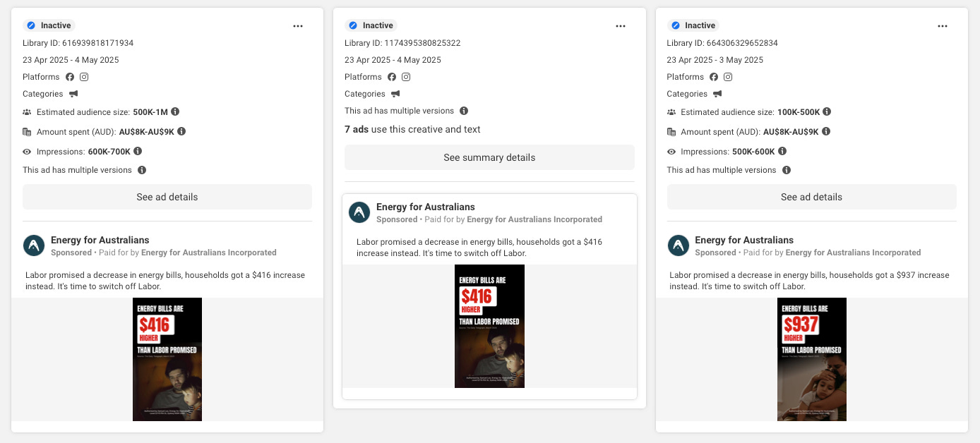Open amount spent info icon in ad 664306329652834

[826, 131]
